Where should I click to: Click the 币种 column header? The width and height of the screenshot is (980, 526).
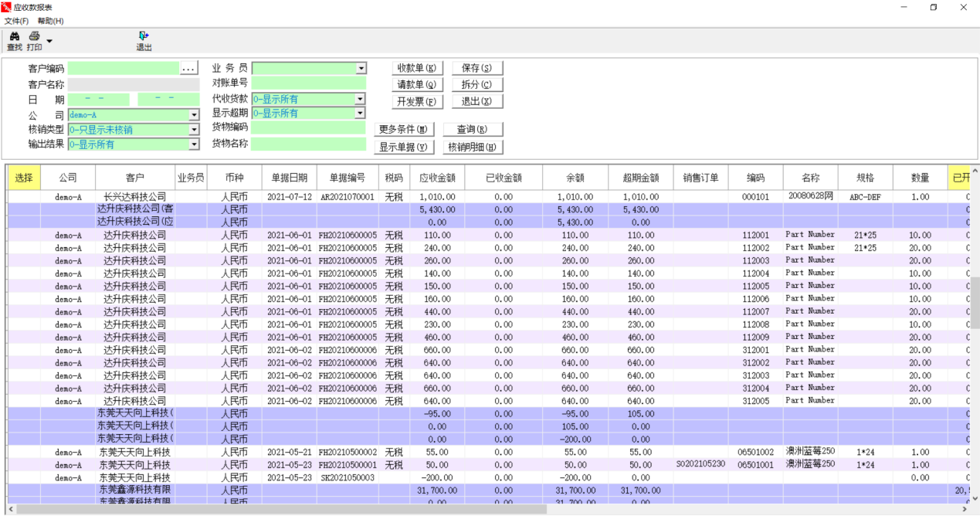click(234, 178)
